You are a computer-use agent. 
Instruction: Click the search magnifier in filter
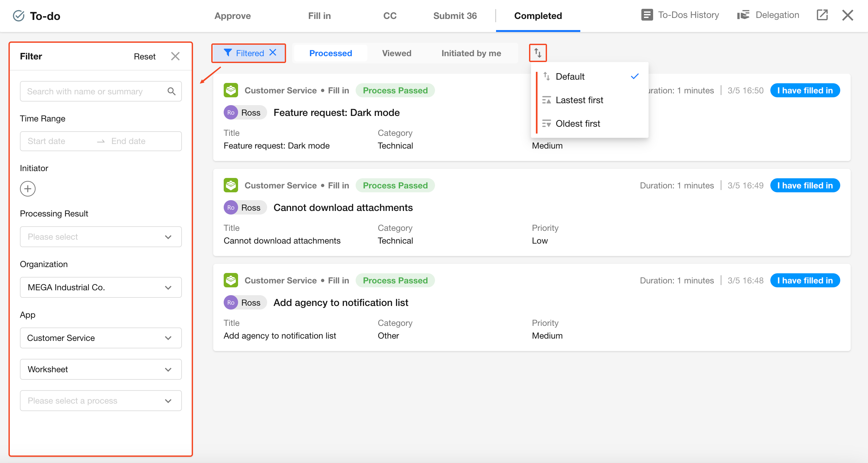[171, 91]
